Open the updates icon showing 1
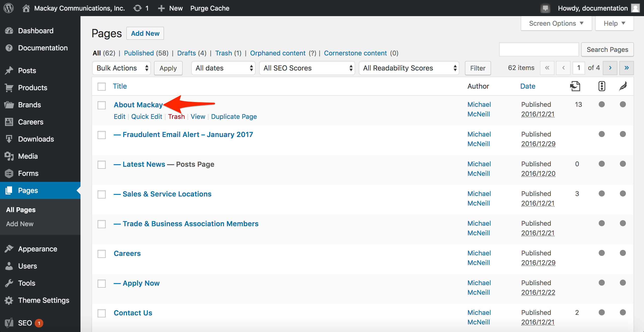Image resolution: width=644 pixels, height=332 pixels. click(138, 8)
